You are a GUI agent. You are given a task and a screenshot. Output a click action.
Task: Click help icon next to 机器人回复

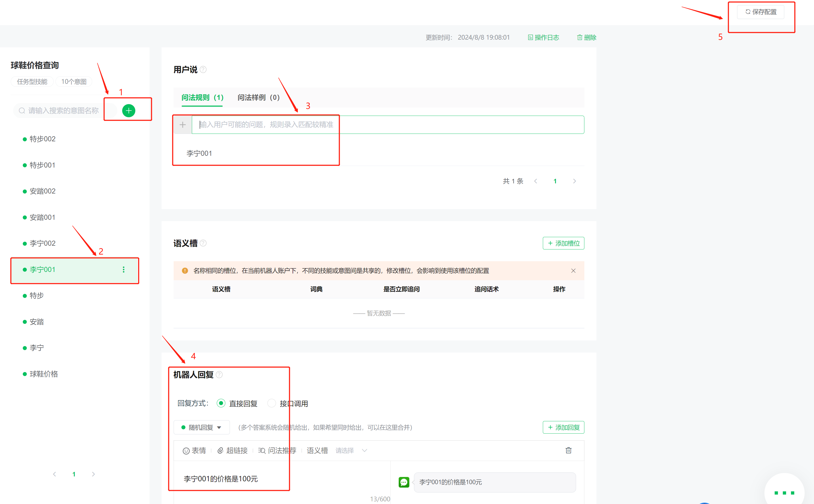pos(219,375)
